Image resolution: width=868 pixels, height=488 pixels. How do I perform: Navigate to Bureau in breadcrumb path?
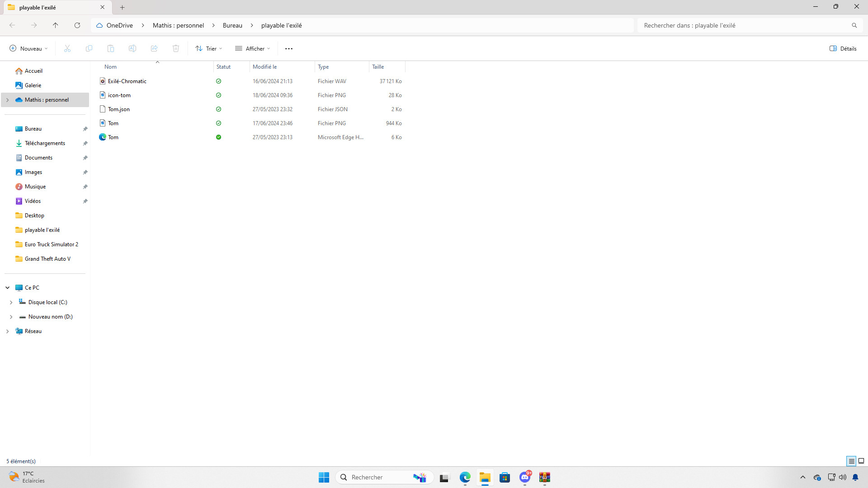pos(232,25)
